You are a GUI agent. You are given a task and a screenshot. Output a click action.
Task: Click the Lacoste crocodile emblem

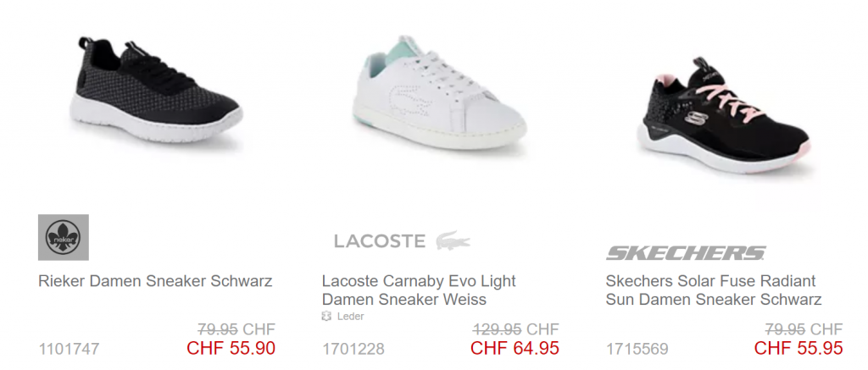pos(453,242)
